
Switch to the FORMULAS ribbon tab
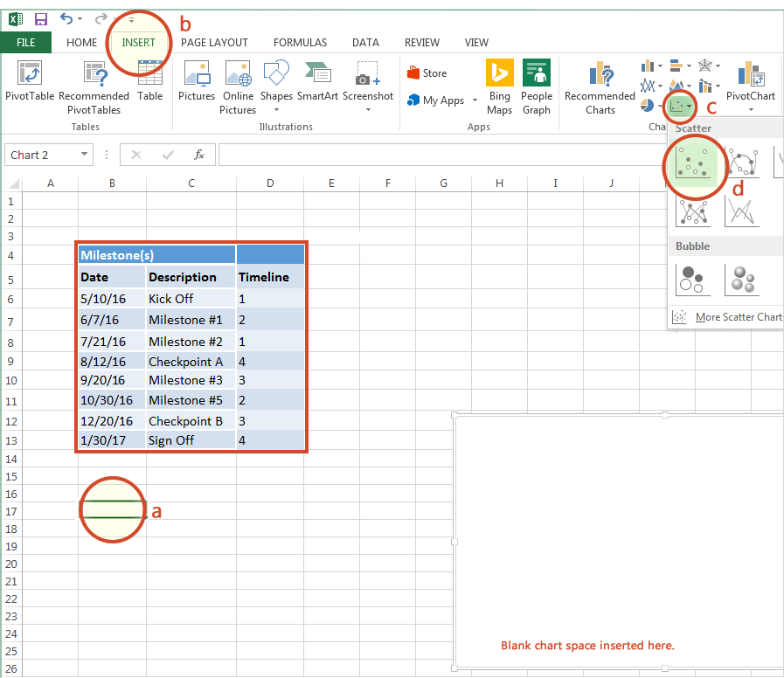(x=300, y=42)
